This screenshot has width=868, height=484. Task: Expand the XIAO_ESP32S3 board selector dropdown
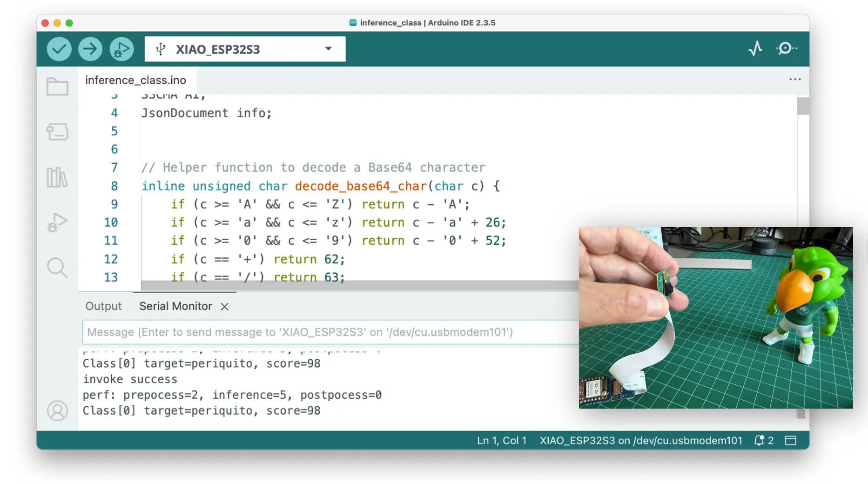pyautogui.click(x=328, y=49)
